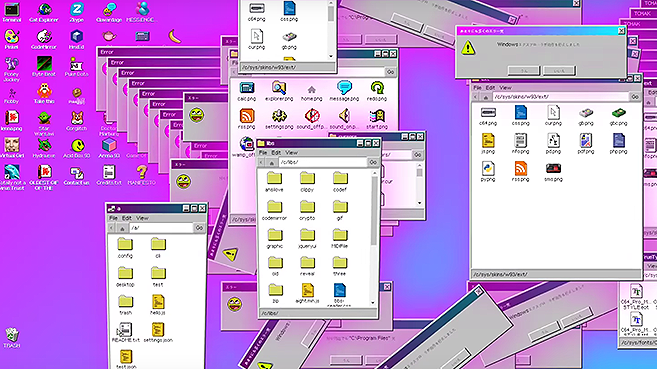Open README.txt in the /a/ window

pyautogui.click(x=125, y=333)
